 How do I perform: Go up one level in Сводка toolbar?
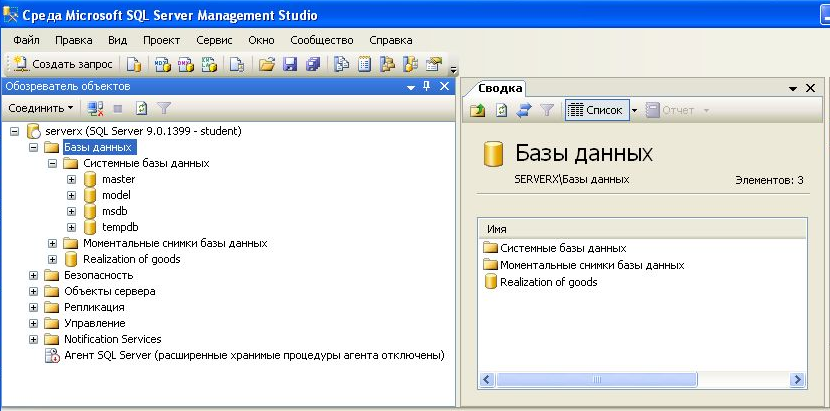[477, 110]
